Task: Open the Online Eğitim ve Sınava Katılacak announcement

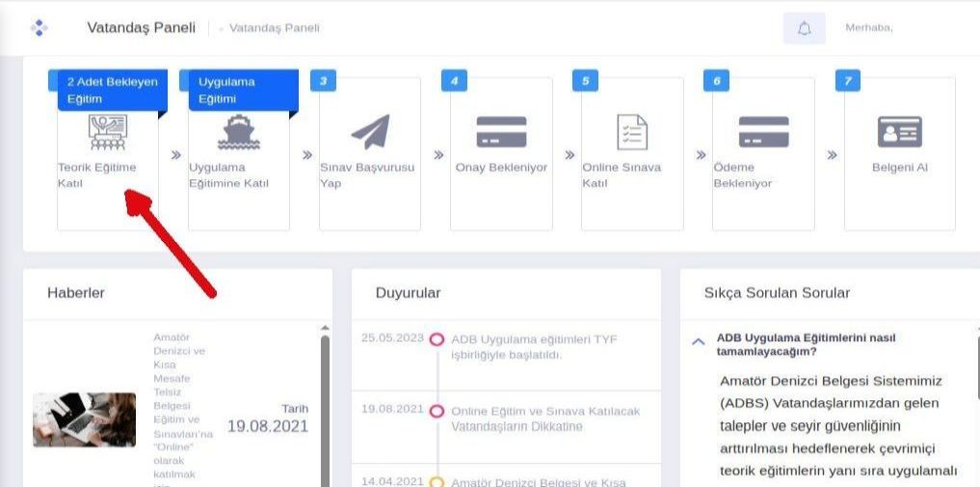Action: [544, 419]
